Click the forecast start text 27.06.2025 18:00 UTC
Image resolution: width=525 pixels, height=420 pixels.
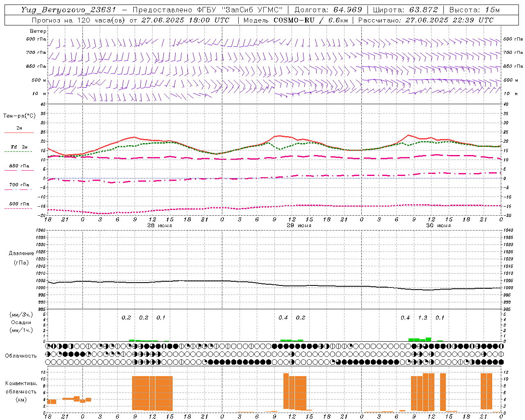185,20
